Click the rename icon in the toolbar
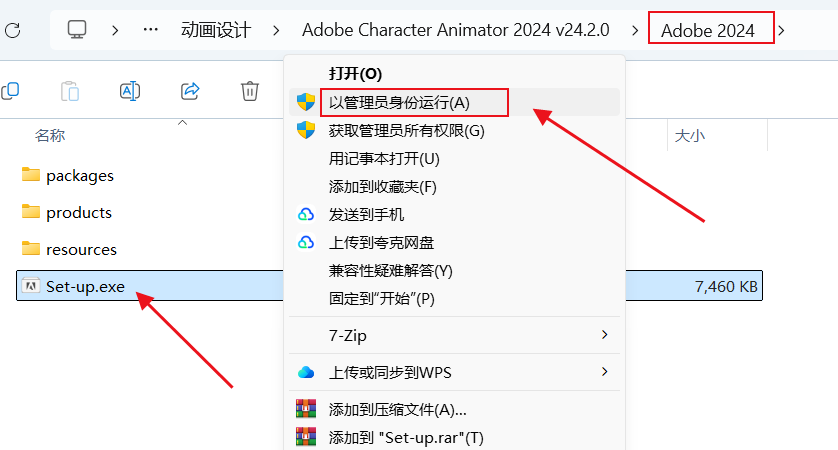 coord(130,91)
